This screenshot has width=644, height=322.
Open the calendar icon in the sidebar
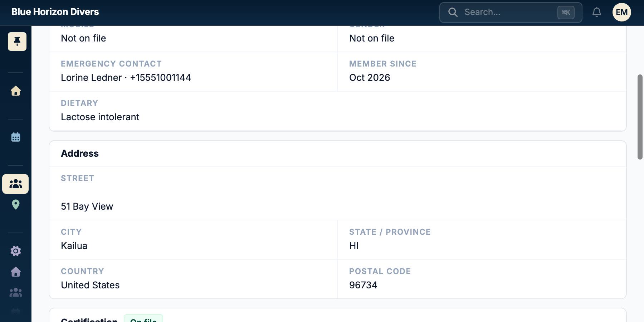[x=16, y=137]
